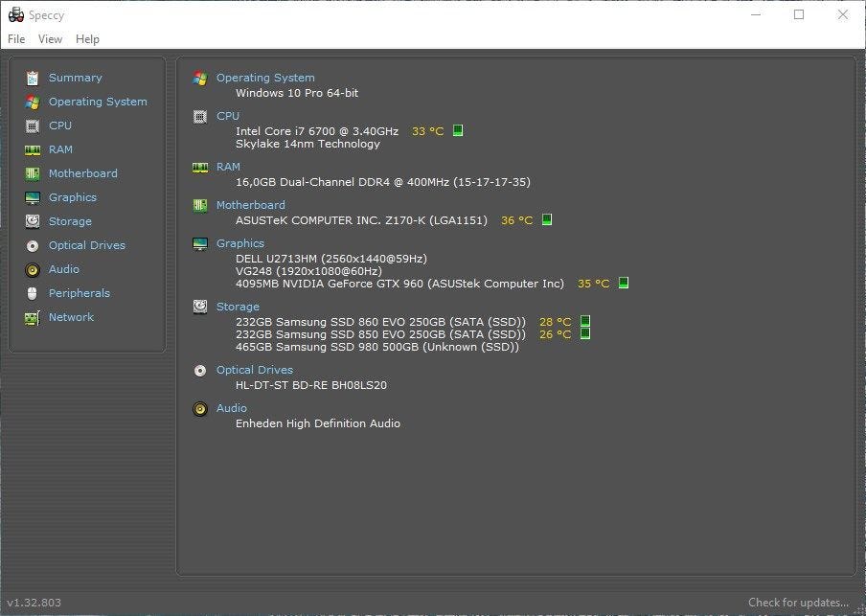Click the Operating System heading link in summary
Viewport: 866px width, 616px height.
265,78
